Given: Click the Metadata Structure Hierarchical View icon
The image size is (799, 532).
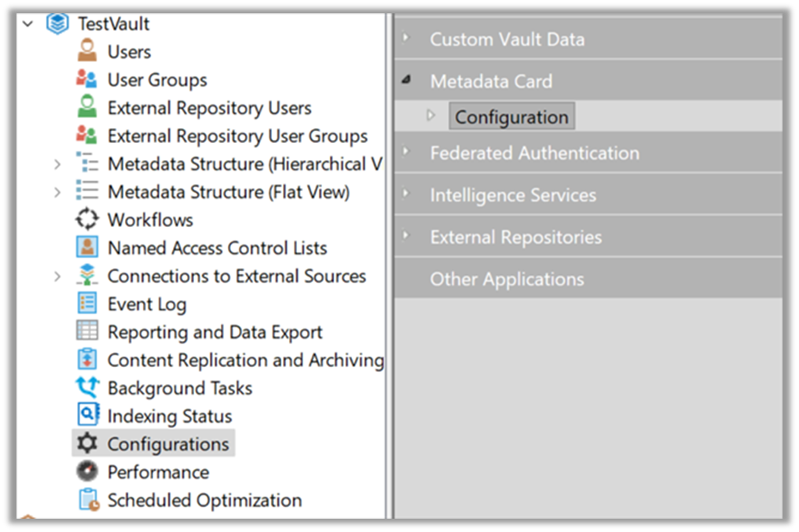Looking at the screenshot, I should pos(87,163).
